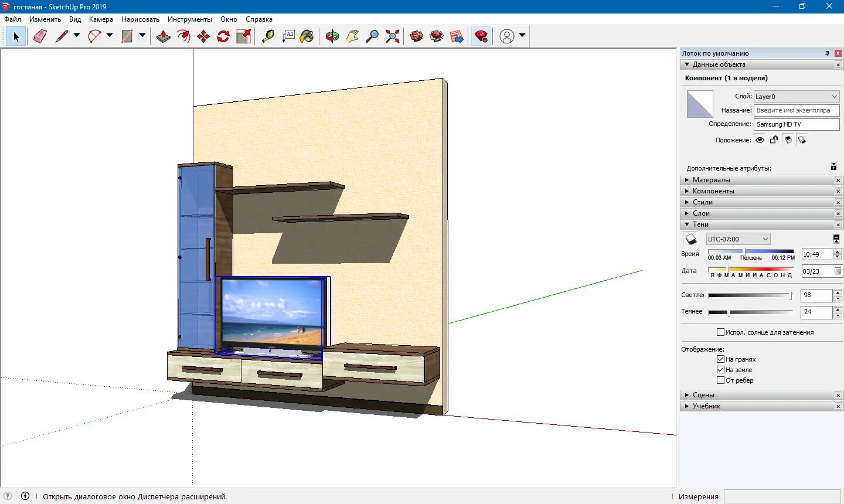
Task: Collapse the Тени panel
Action: click(761, 224)
